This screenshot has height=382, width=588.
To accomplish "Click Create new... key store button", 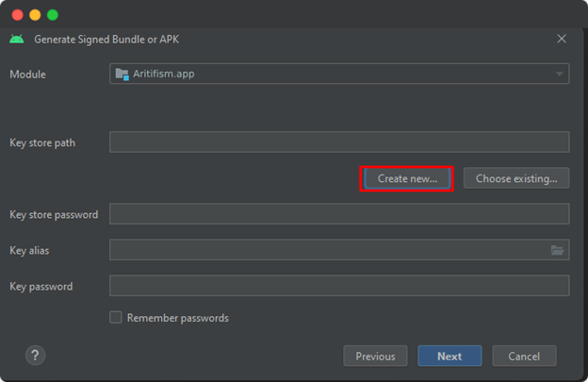I will click(407, 178).
